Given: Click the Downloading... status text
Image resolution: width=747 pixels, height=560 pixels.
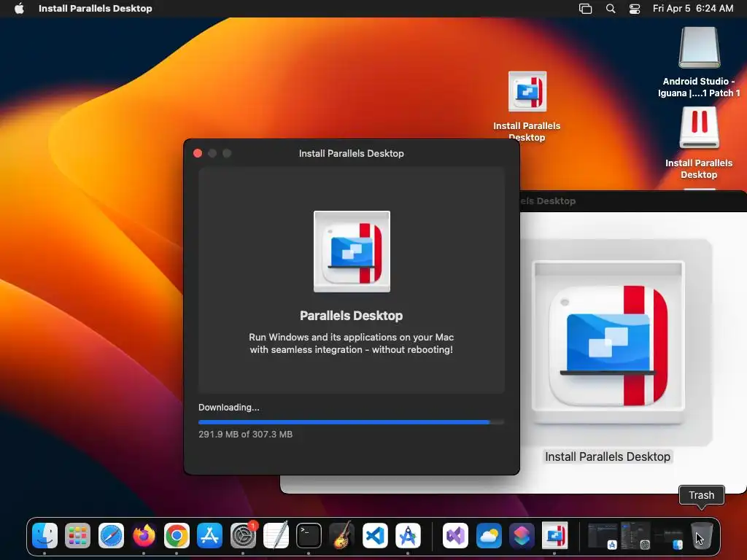Looking at the screenshot, I should [x=228, y=407].
